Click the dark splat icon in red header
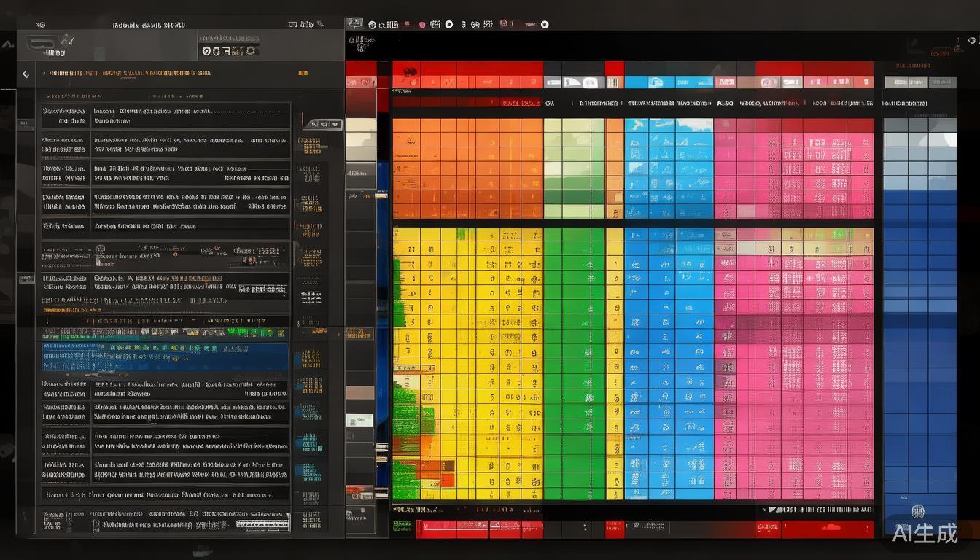 point(410,72)
